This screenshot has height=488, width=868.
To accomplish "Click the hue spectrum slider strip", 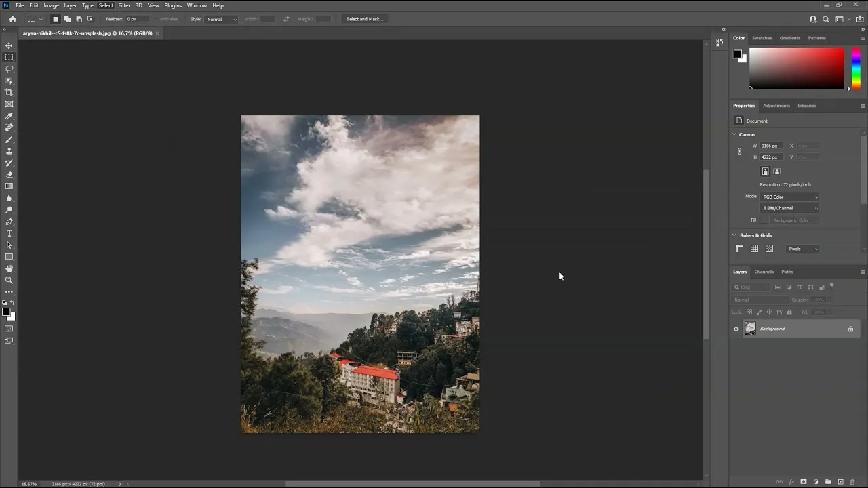I will click(856, 68).
